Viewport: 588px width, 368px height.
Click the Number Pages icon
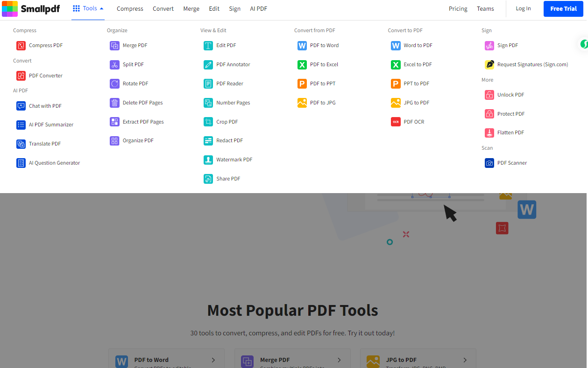coord(208,103)
